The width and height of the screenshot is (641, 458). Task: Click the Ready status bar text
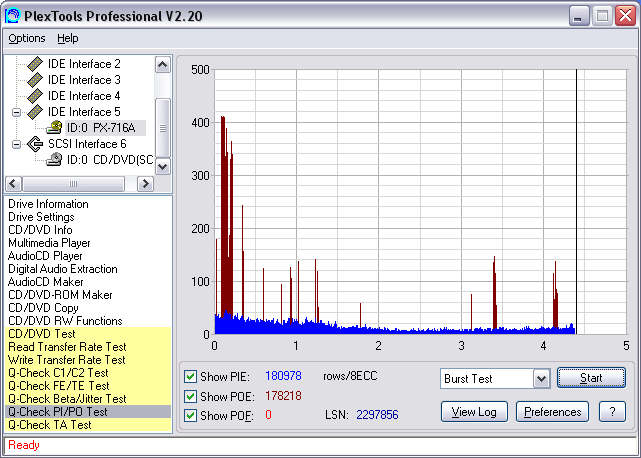click(x=24, y=445)
